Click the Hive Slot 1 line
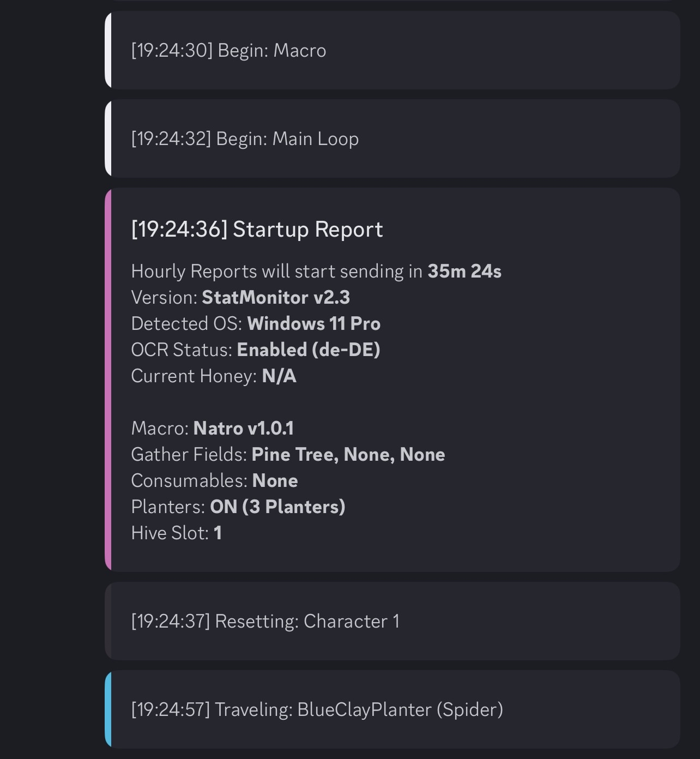This screenshot has height=759, width=700. (x=176, y=533)
